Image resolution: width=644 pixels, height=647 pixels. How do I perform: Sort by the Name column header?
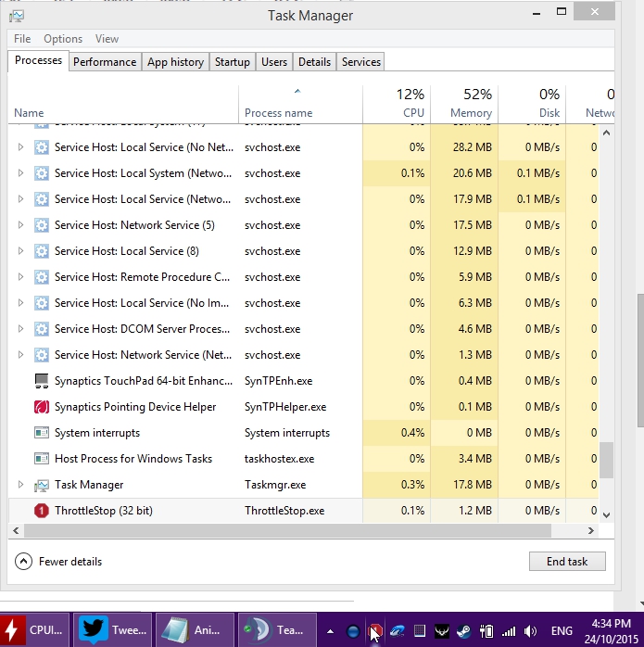[123, 105]
